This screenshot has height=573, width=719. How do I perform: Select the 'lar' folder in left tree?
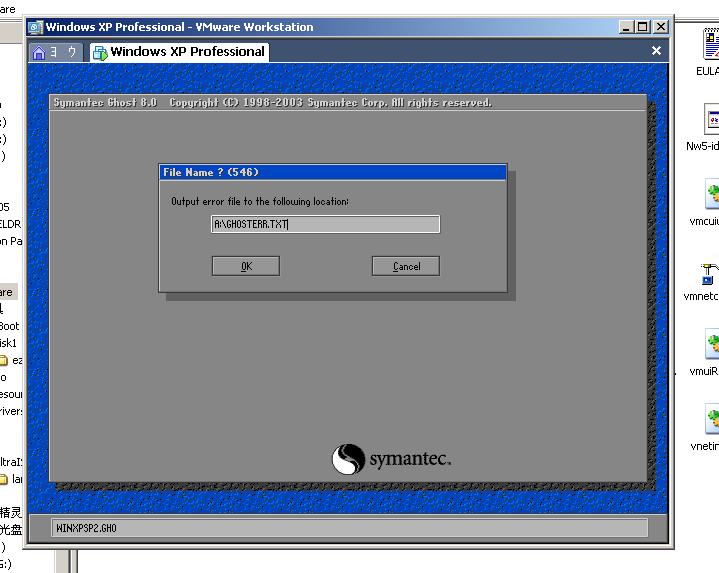coord(11,479)
